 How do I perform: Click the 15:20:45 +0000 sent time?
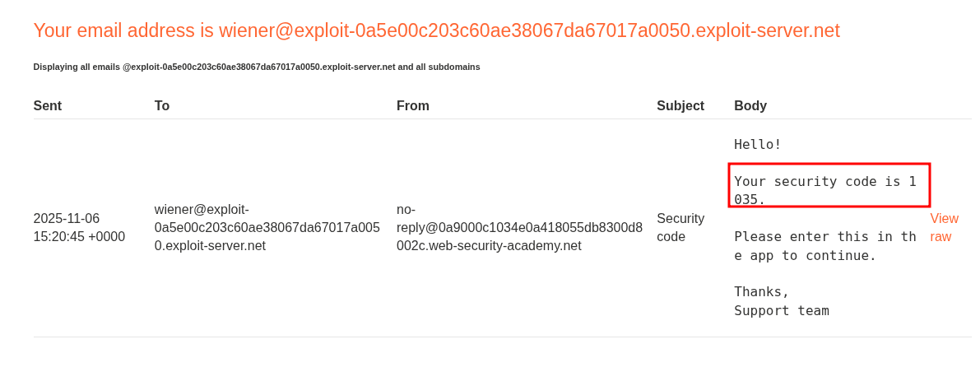click(x=79, y=236)
